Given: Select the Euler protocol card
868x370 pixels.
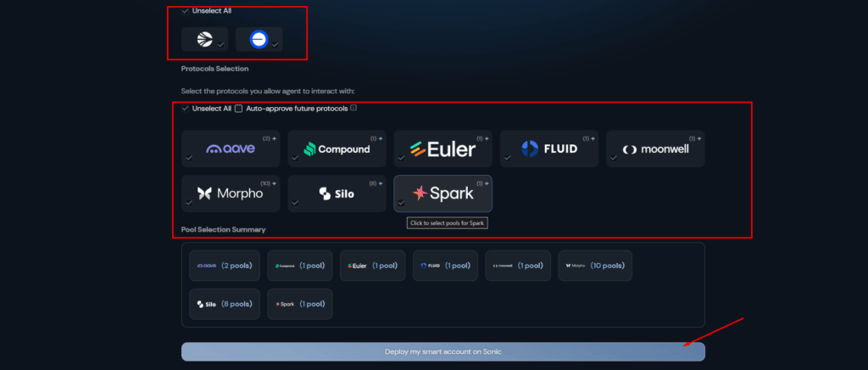Looking at the screenshot, I should pyautogui.click(x=442, y=149).
